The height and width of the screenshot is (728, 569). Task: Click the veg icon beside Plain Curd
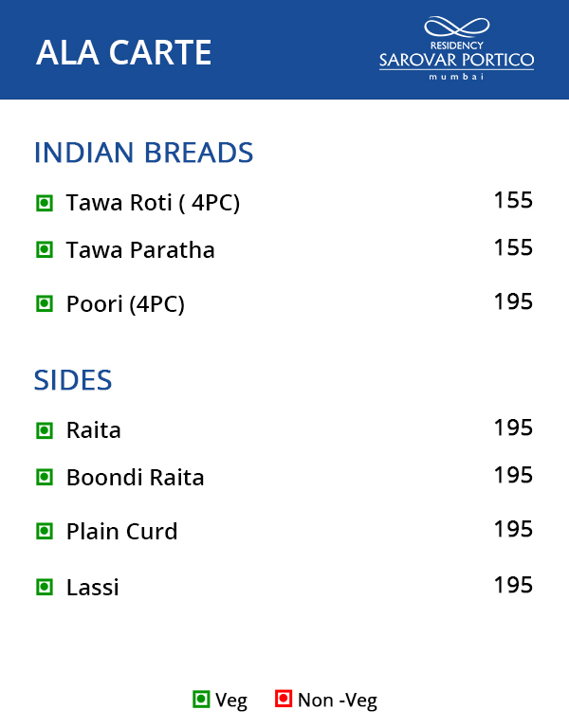tap(44, 532)
